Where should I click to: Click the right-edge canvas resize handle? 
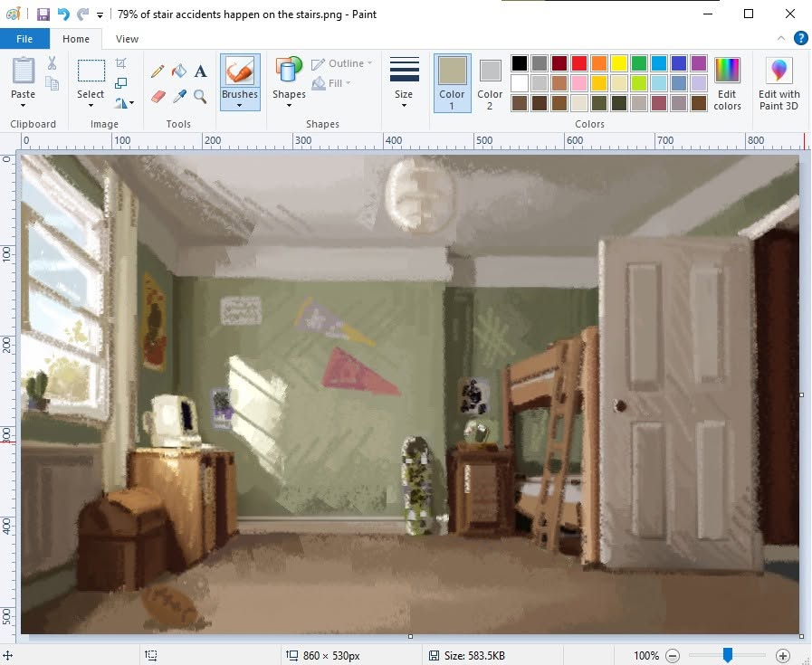[x=802, y=394]
